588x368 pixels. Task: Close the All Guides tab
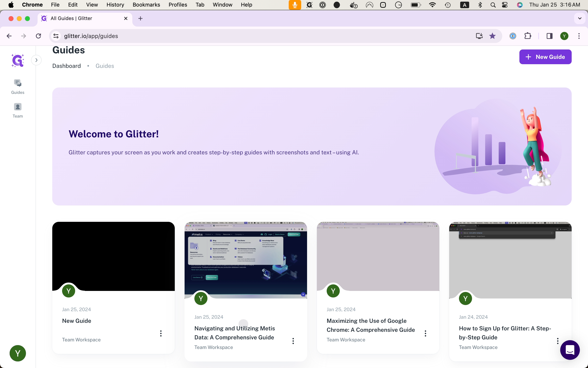126,18
